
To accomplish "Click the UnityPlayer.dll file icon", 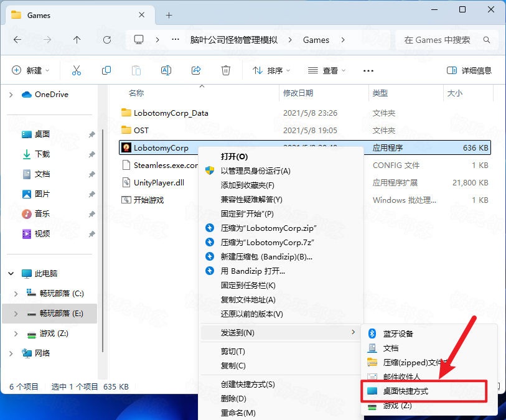I will point(126,182).
